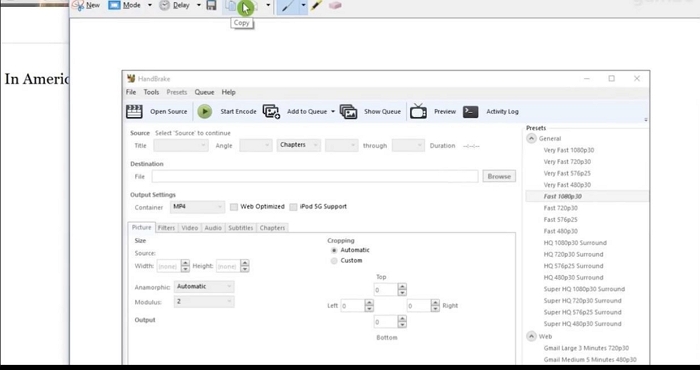Select the Custom cropping radio button
700x370 pixels.
[334, 261]
